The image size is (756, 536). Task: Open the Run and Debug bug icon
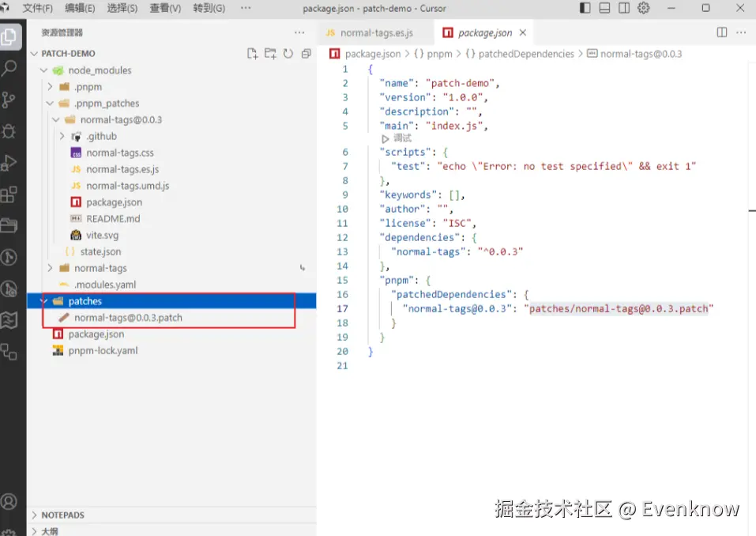coord(9,131)
